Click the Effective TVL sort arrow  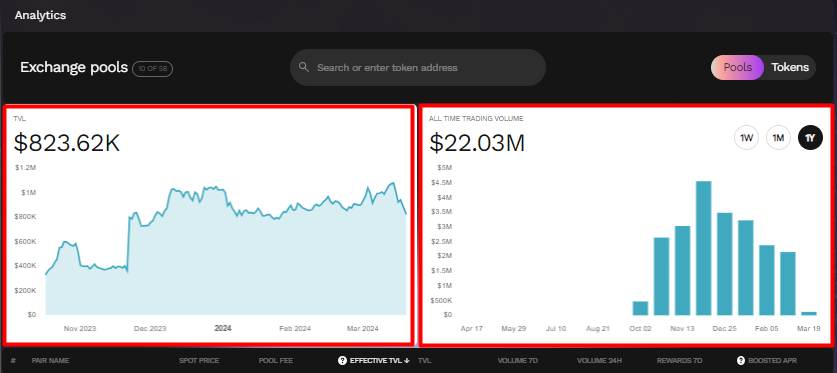[x=407, y=361]
